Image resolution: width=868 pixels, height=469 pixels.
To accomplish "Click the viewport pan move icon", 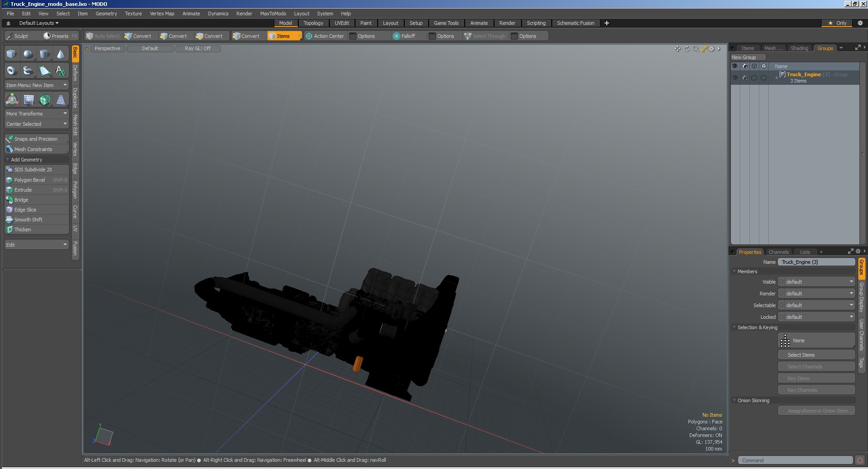I will click(678, 49).
